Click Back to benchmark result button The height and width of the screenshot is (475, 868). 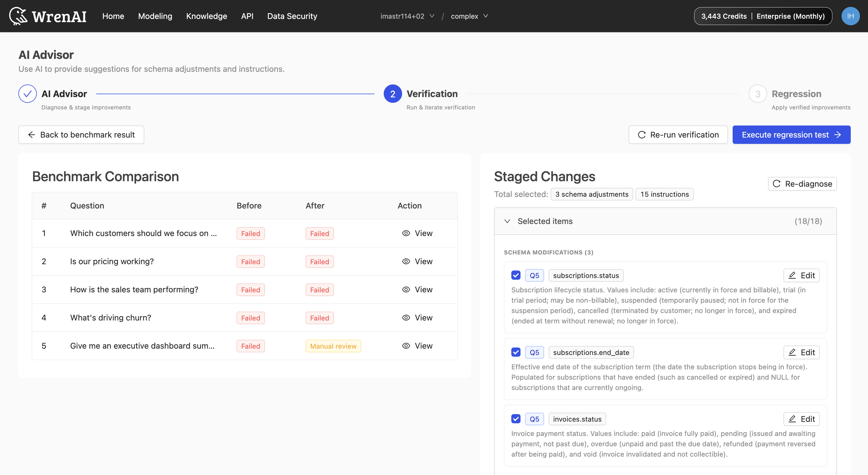pos(81,135)
